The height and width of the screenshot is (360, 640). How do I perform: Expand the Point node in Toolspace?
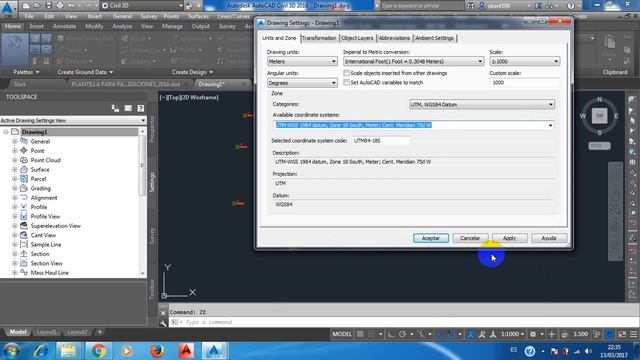click(15, 151)
